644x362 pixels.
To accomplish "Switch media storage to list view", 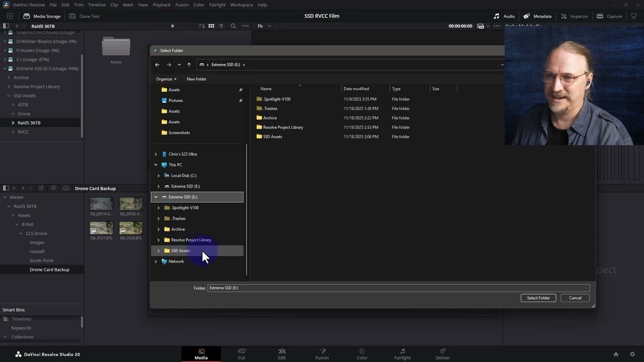I will click(221, 26).
